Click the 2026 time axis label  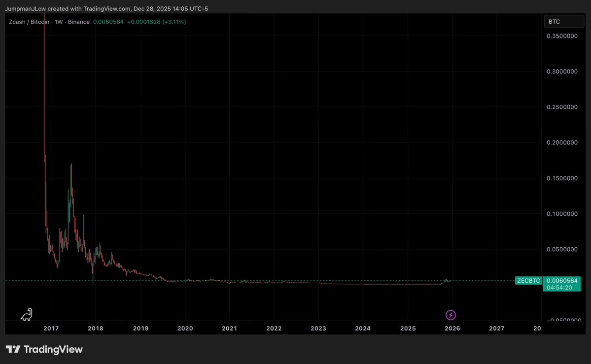pos(452,329)
